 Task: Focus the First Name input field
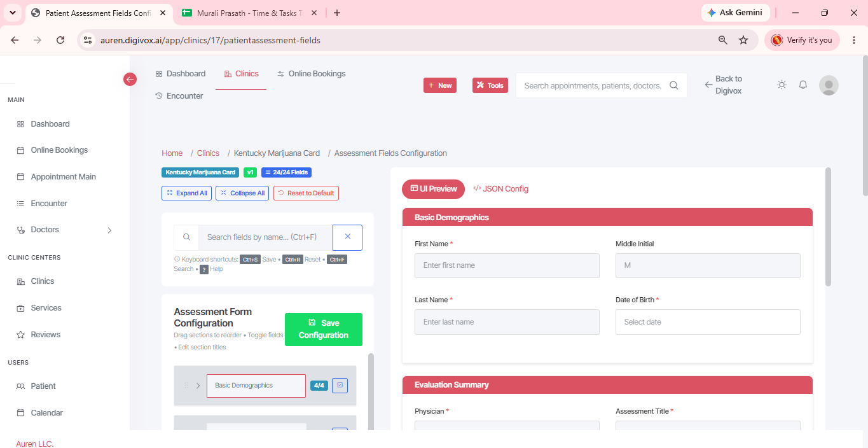tap(507, 265)
